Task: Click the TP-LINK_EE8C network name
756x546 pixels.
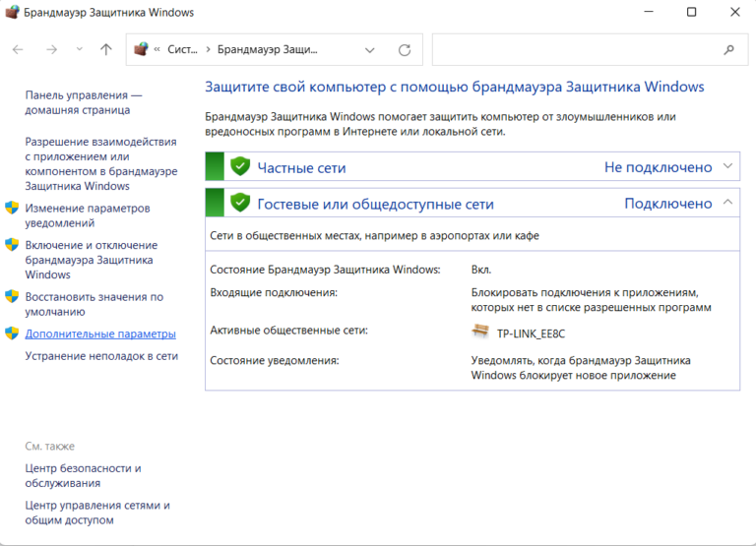Action: click(x=531, y=334)
